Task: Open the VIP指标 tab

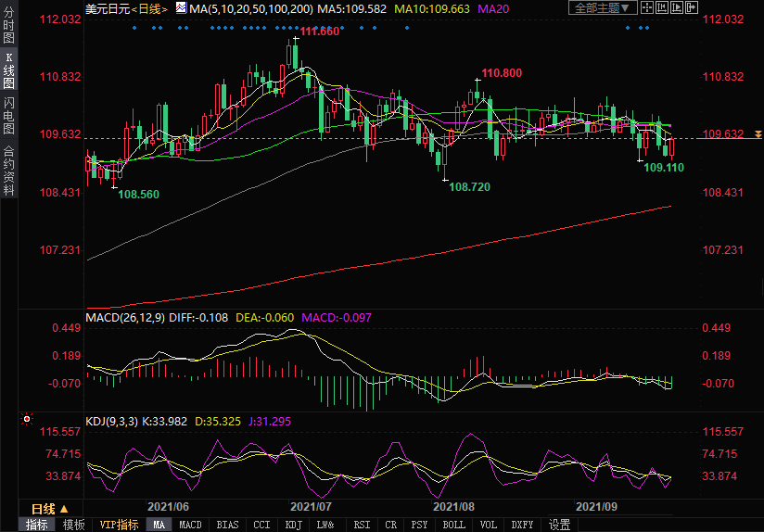Action: click(120, 525)
